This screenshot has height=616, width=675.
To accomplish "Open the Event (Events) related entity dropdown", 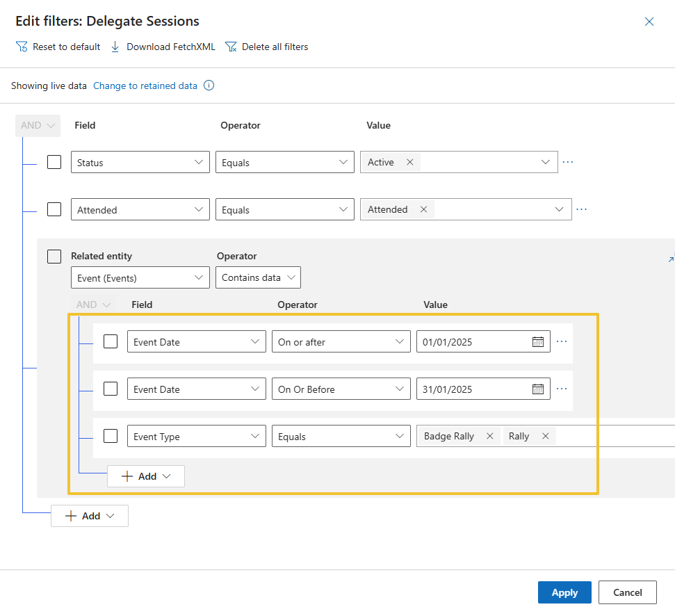I will [140, 277].
